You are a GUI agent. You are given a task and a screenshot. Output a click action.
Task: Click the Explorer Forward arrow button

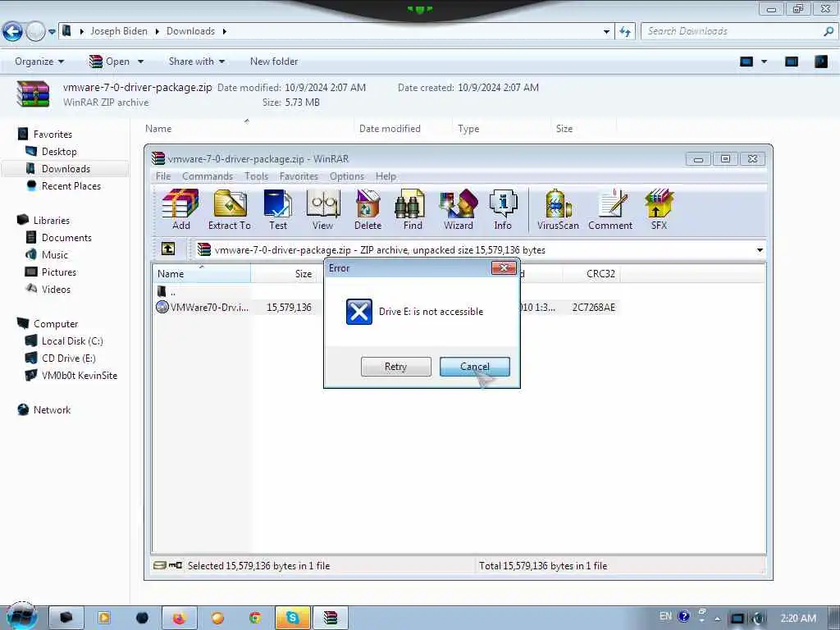coord(35,32)
